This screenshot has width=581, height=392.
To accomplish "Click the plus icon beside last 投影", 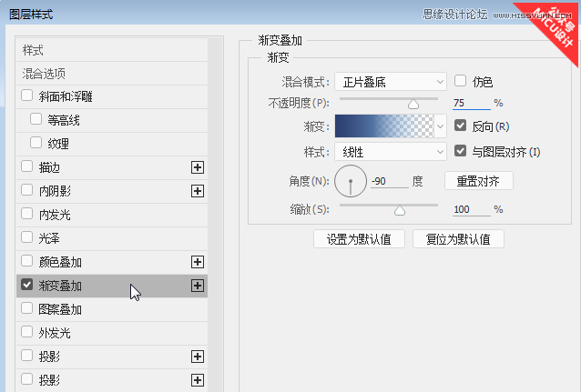I will point(197,380).
